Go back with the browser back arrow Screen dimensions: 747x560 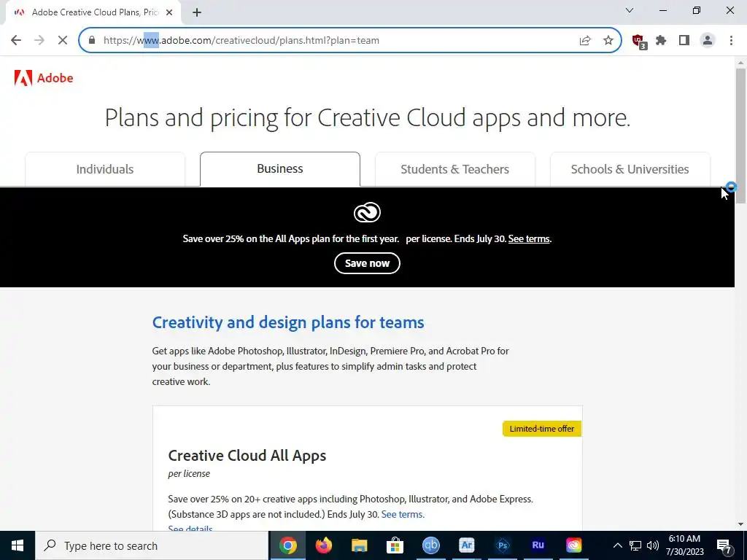(x=16, y=41)
